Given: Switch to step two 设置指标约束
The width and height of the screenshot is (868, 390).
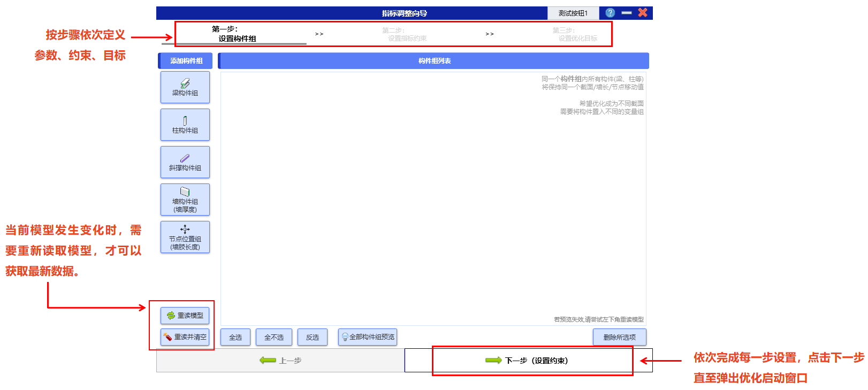Looking at the screenshot, I should click(x=404, y=34).
